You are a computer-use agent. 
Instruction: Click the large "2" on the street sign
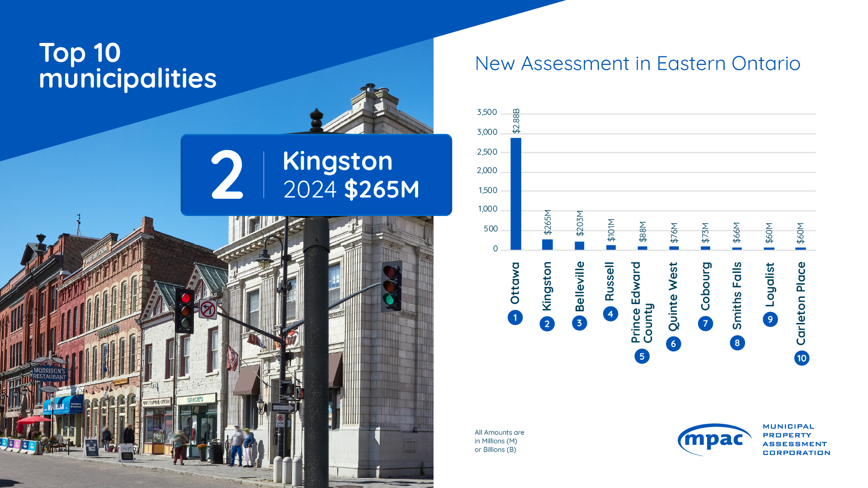(x=227, y=175)
